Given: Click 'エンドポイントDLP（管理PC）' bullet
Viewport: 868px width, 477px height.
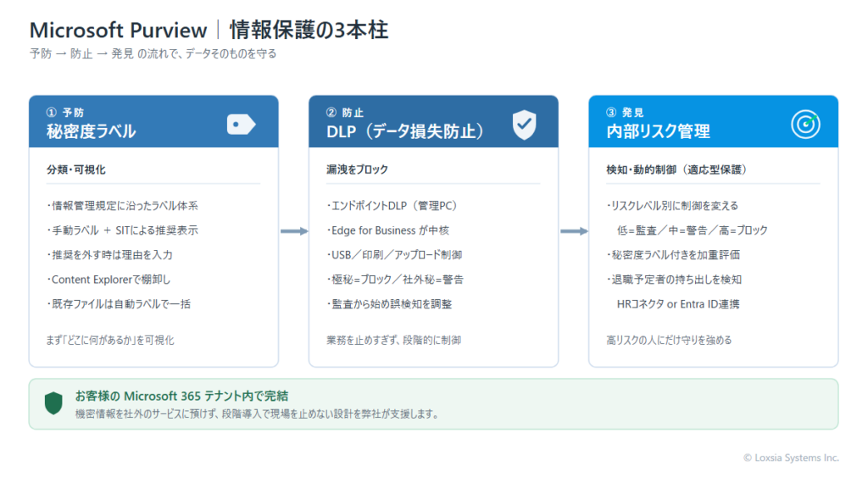Looking at the screenshot, I should coord(392,206).
